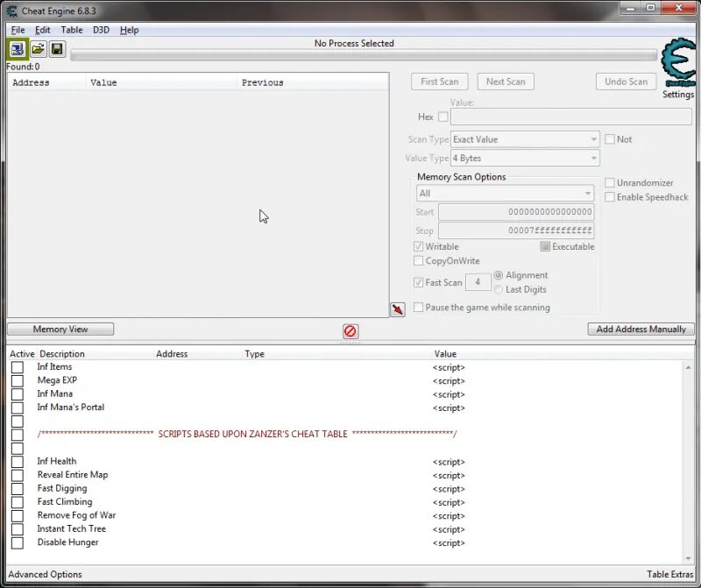
Task: Select the Last Digits radio button
Action: [499, 289]
